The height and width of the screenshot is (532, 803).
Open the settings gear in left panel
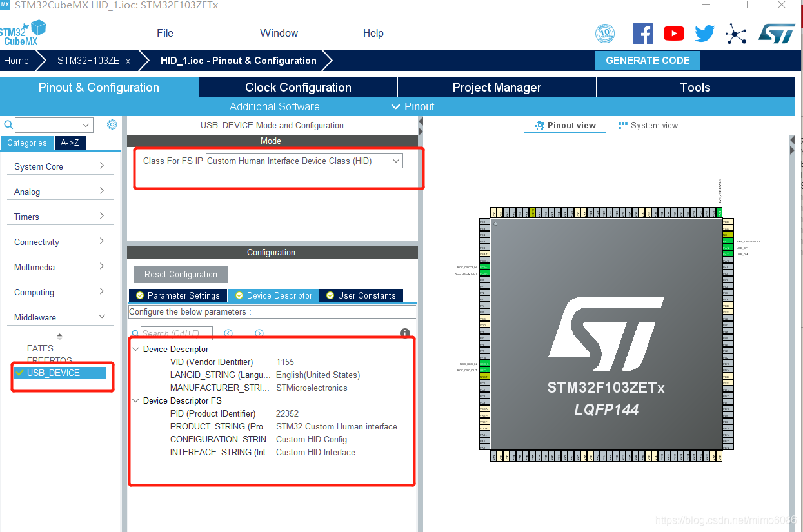click(112, 124)
